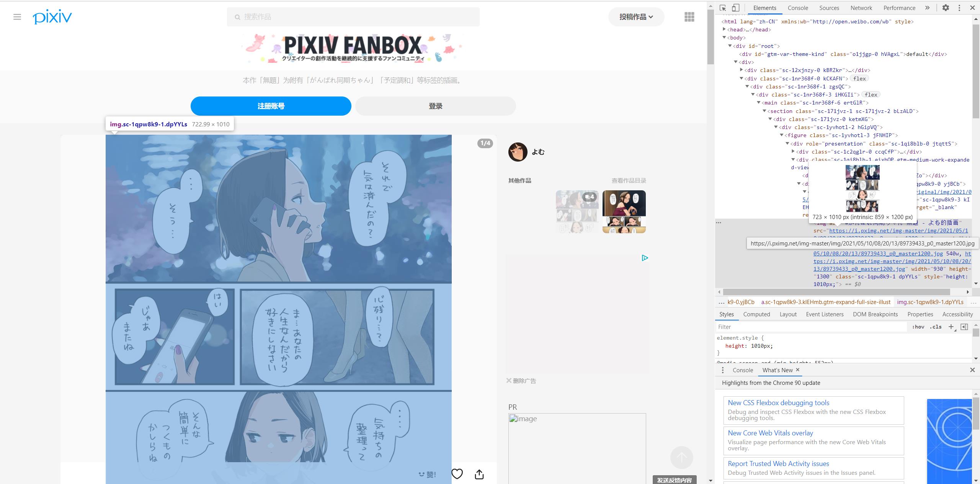This screenshot has width=980, height=484.
Task: Show more DevTools tabs chevron
Action: (x=927, y=8)
